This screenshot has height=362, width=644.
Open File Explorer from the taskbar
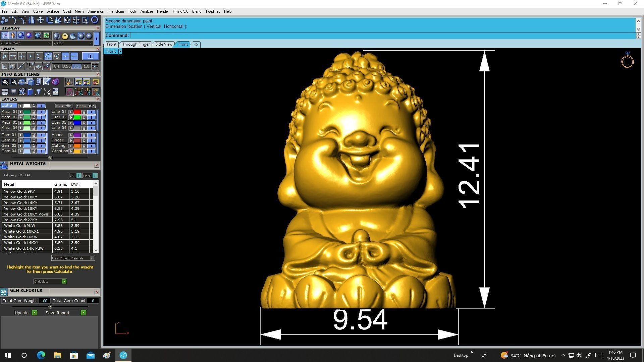point(57,355)
